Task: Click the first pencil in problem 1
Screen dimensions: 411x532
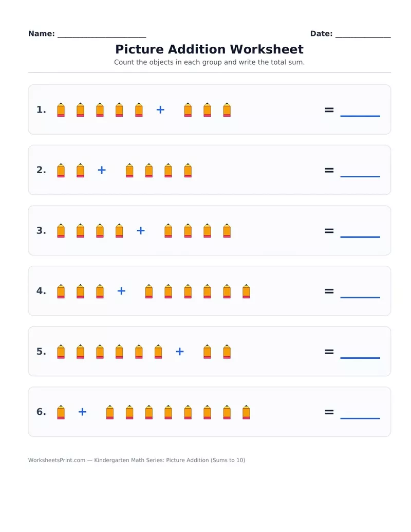Action: coord(61,109)
